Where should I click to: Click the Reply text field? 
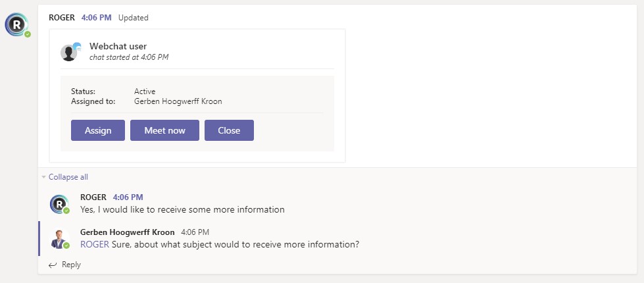click(x=197, y=265)
